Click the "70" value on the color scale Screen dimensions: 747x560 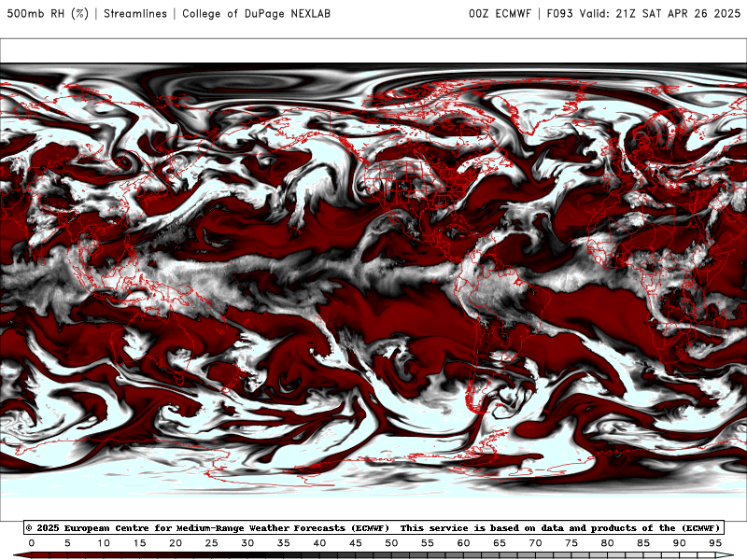pos(535,543)
